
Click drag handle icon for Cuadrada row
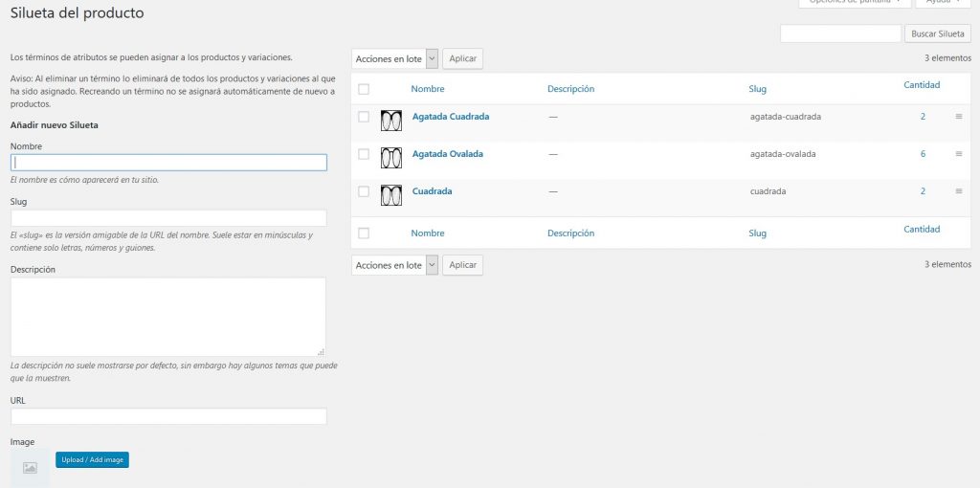pos(958,191)
